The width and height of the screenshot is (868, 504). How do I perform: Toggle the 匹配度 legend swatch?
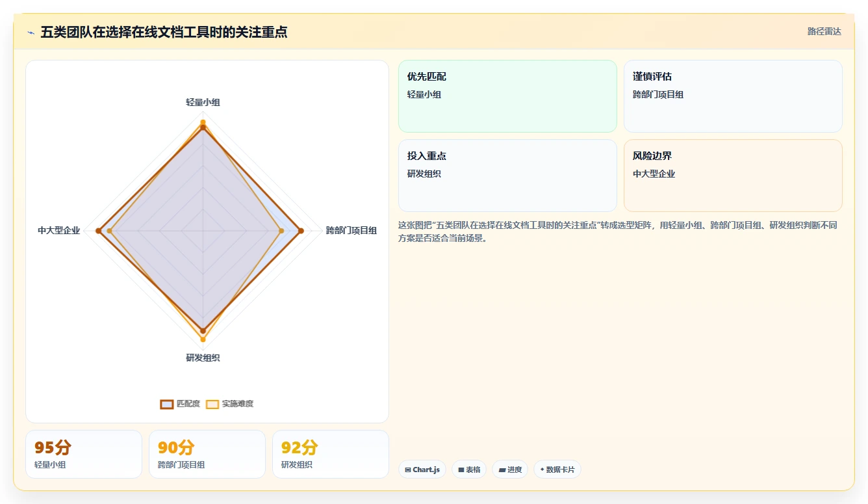pyautogui.click(x=167, y=404)
